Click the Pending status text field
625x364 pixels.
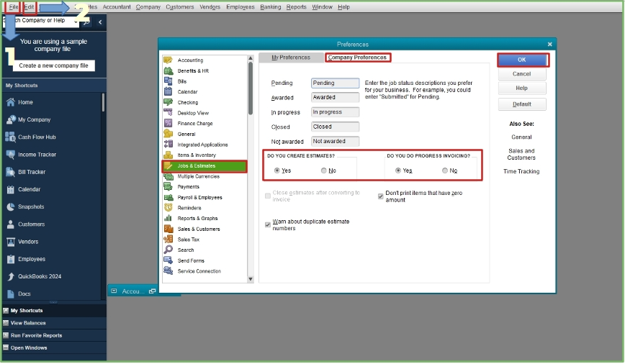click(x=335, y=83)
